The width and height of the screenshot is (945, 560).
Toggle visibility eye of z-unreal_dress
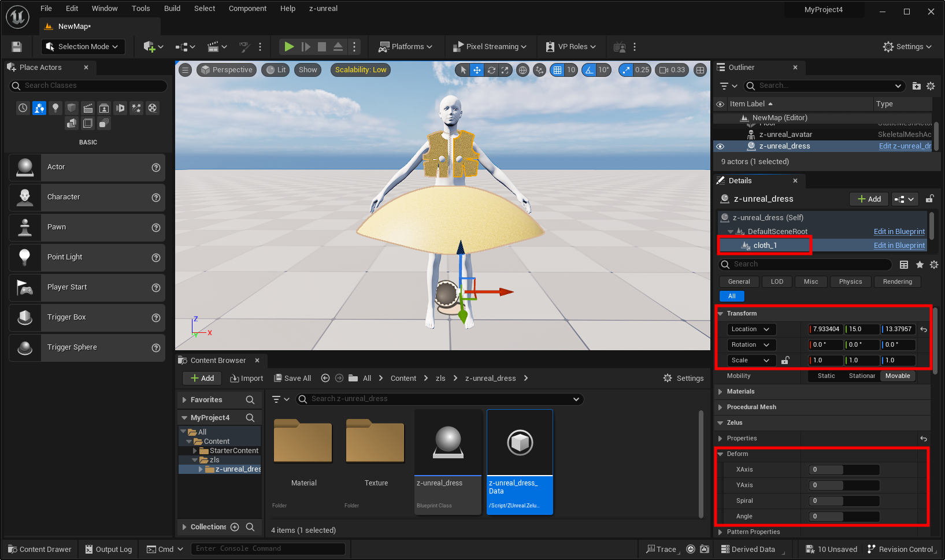click(720, 146)
